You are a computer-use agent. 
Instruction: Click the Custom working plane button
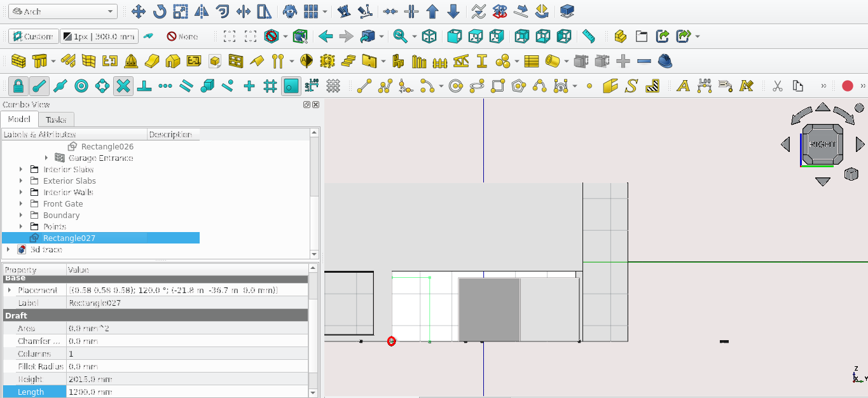click(33, 36)
